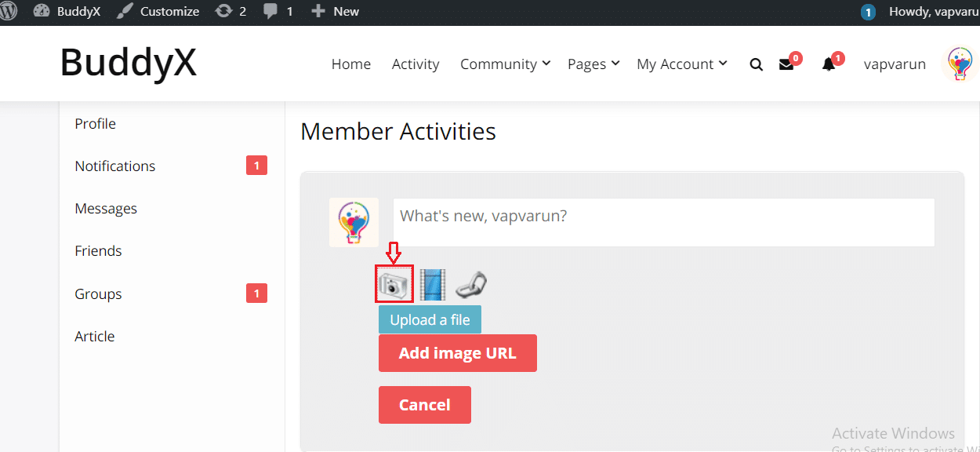The image size is (980, 452).
Task: Open the Groups sidebar menu entry
Action: pos(98,293)
